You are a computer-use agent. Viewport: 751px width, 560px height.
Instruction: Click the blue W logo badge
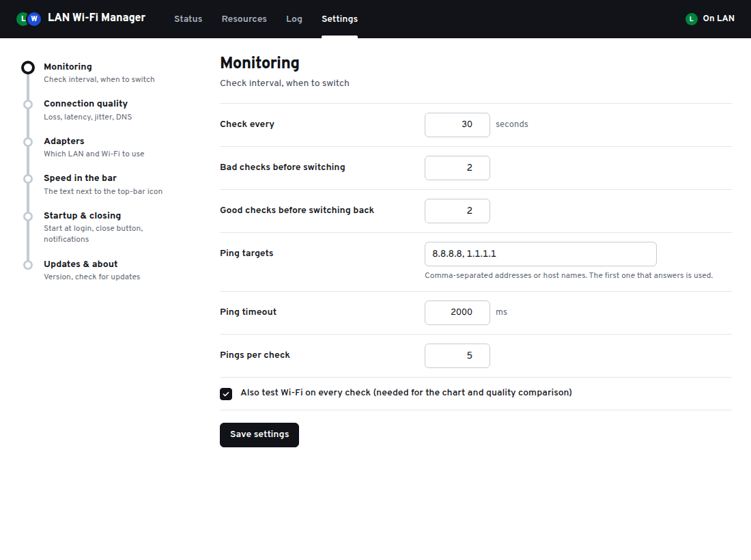[34, 18]
